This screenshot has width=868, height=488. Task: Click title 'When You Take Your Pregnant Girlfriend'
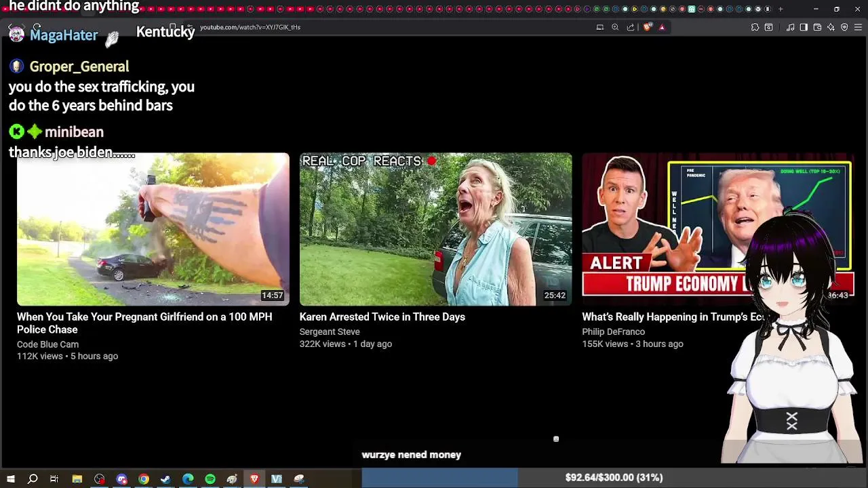click(144, 323)
